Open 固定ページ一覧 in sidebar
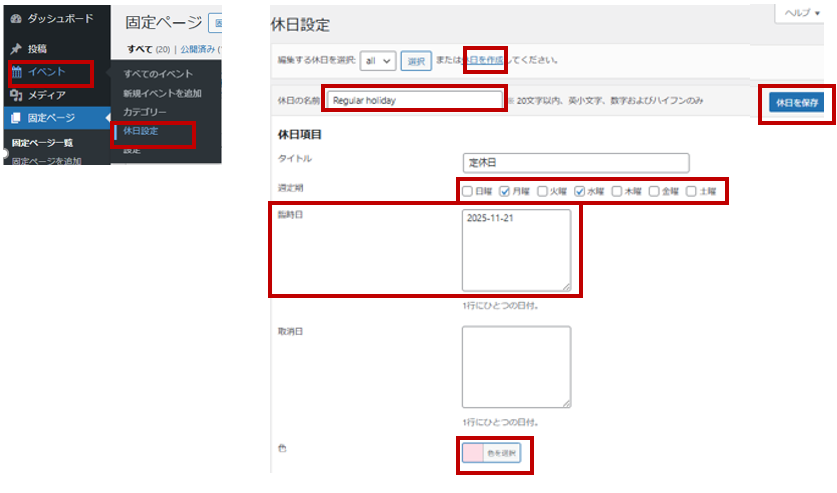Viewport: 837px width, 493px height. [x=42, y=143]
